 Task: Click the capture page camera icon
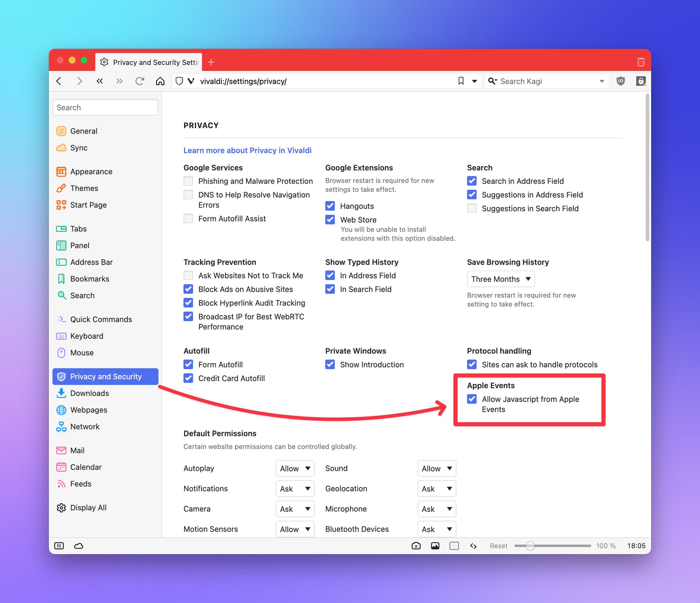coord(416,546)
